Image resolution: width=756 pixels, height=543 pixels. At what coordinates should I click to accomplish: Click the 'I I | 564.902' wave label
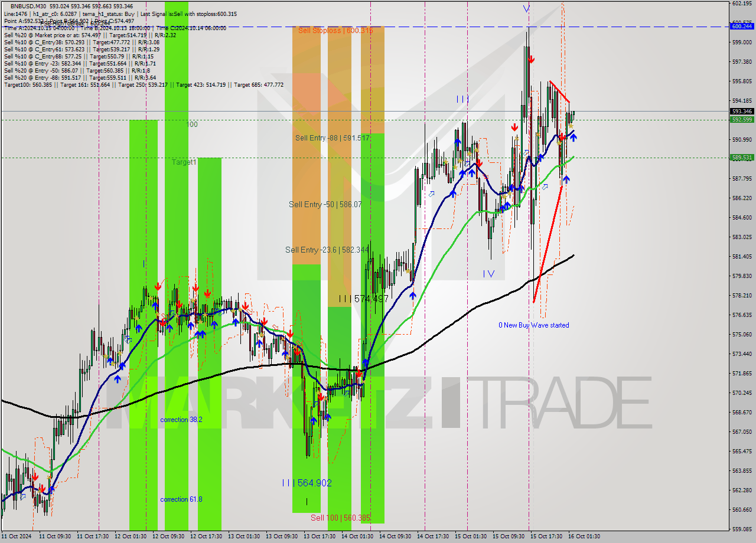coord(307,483)
